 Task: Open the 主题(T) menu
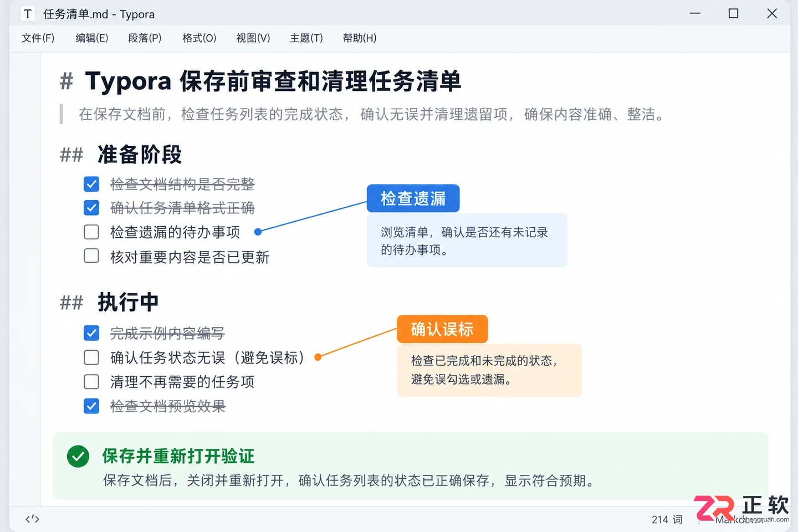[x=306, y=38]
